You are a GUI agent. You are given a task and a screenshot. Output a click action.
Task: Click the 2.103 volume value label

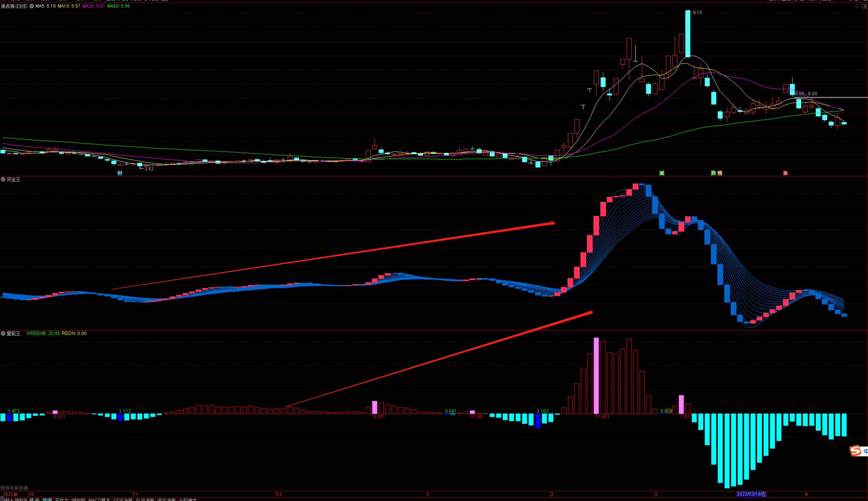[543, 411]
